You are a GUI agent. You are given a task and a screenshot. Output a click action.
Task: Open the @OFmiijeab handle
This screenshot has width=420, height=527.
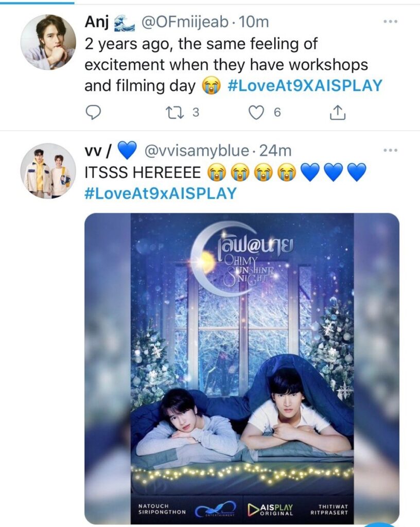[185, 23]
